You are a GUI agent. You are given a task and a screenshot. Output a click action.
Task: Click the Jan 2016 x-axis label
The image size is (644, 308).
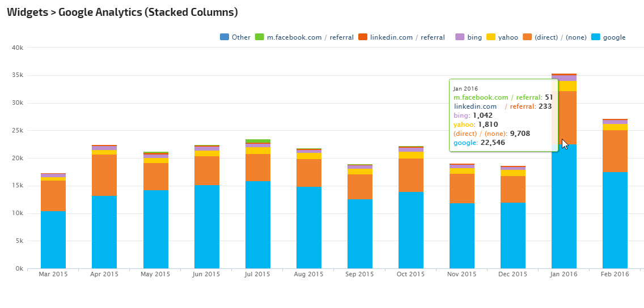click(564, 275)
